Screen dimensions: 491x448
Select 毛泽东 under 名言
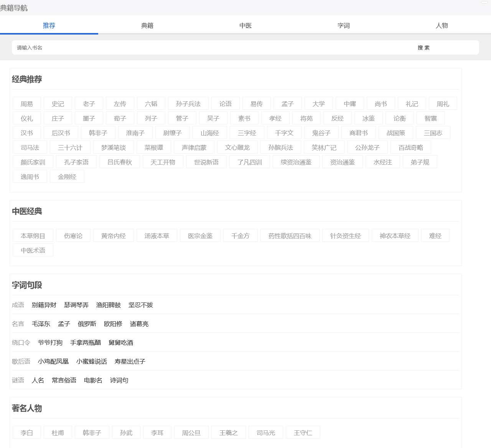click(41, 324)
